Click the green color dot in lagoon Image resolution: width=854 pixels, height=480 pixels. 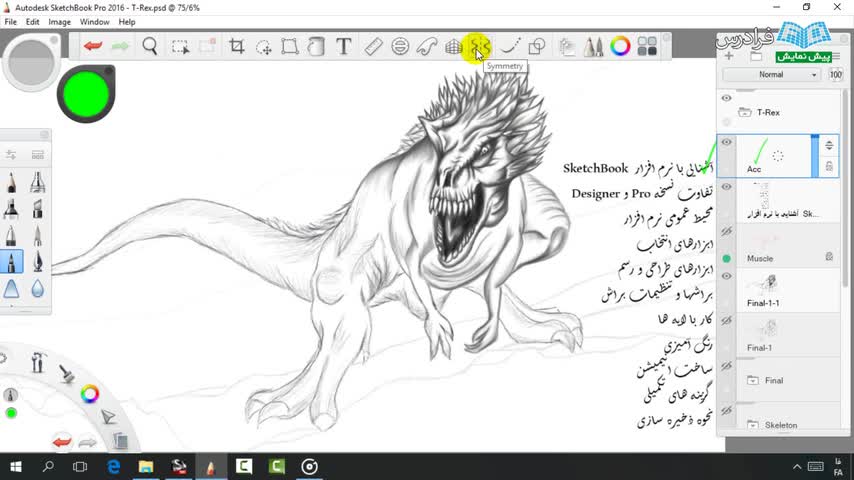[x=11, y=413]
